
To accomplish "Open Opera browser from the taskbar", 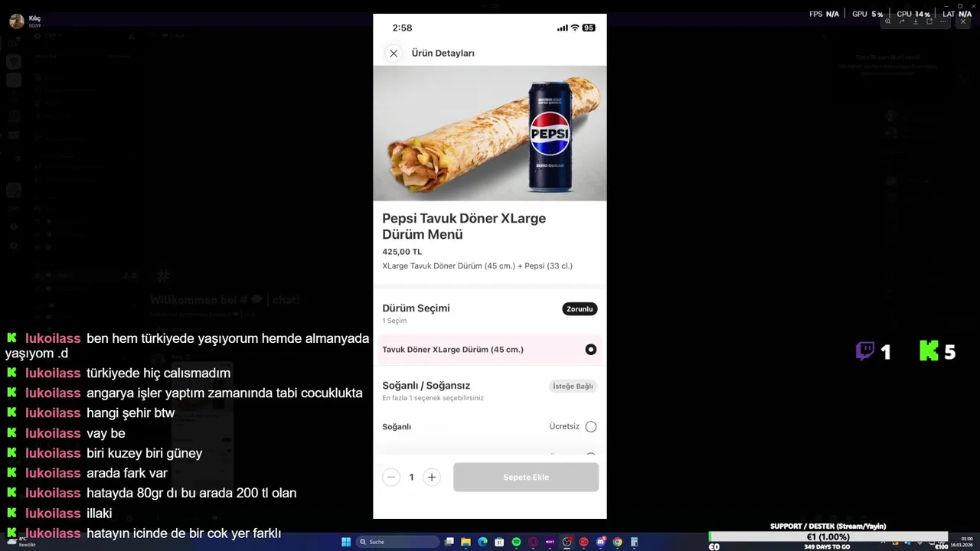I will (533, 542).
